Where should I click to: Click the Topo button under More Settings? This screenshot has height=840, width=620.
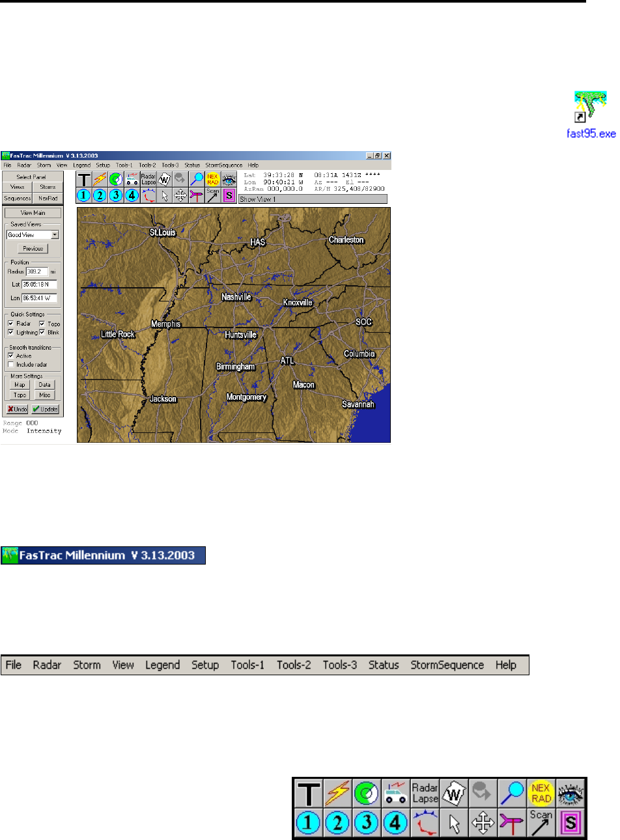coord(20,395)
